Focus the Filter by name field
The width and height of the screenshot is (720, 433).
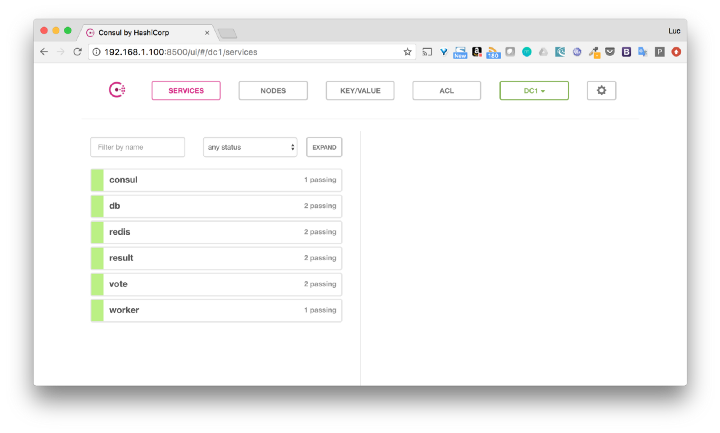point(138,147)
